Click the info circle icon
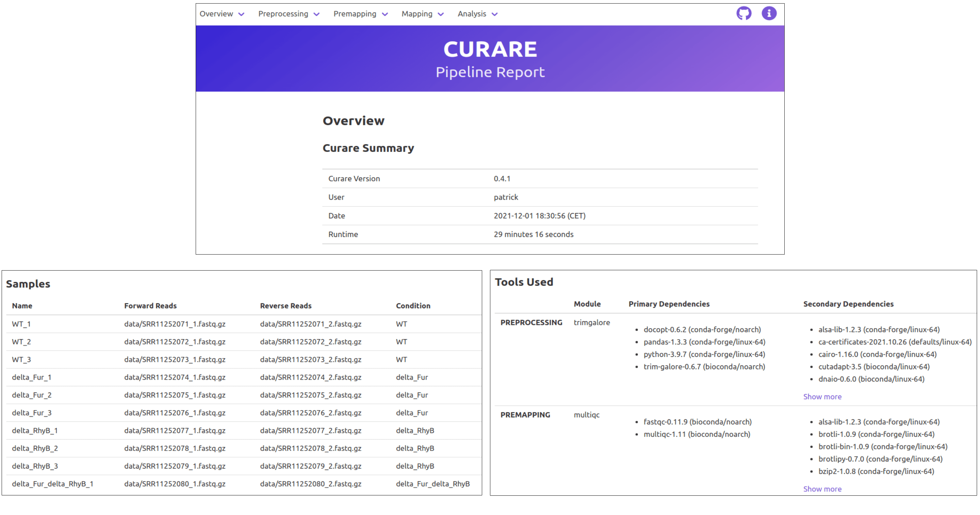The image size is (980, 515). pyautogui.click(x=769, y=13)
